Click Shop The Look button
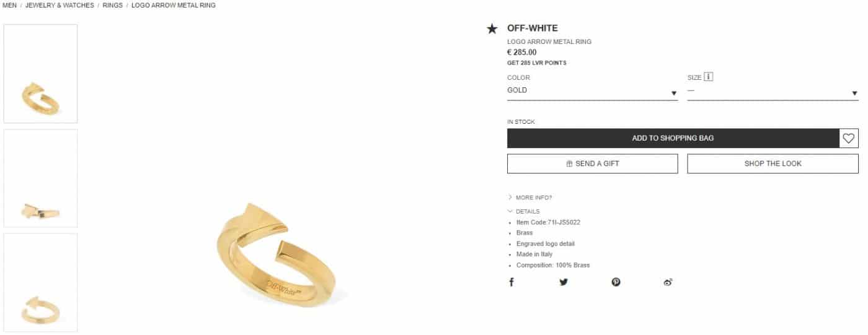 [x=773, y=164]
